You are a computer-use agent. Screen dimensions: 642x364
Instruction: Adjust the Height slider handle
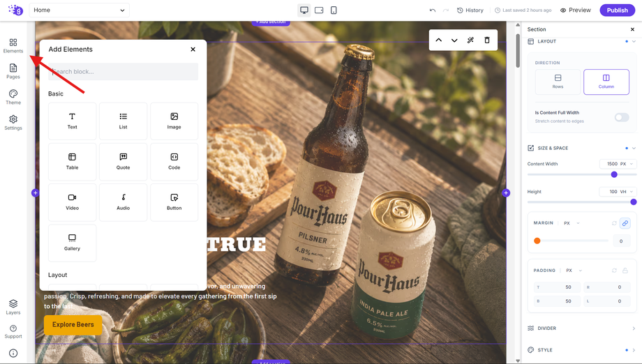click(x=634, y=202)
